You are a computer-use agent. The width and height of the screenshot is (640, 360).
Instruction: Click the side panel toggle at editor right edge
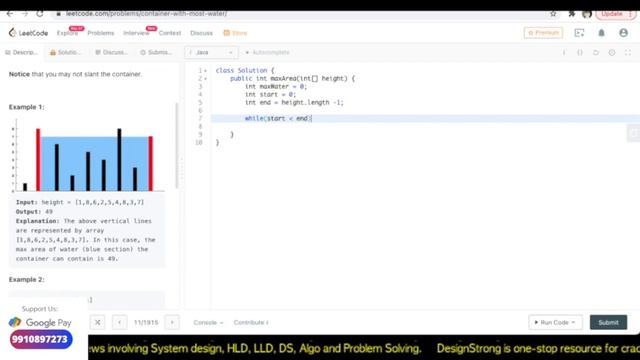pyautogui.click(x=634, y=133)
